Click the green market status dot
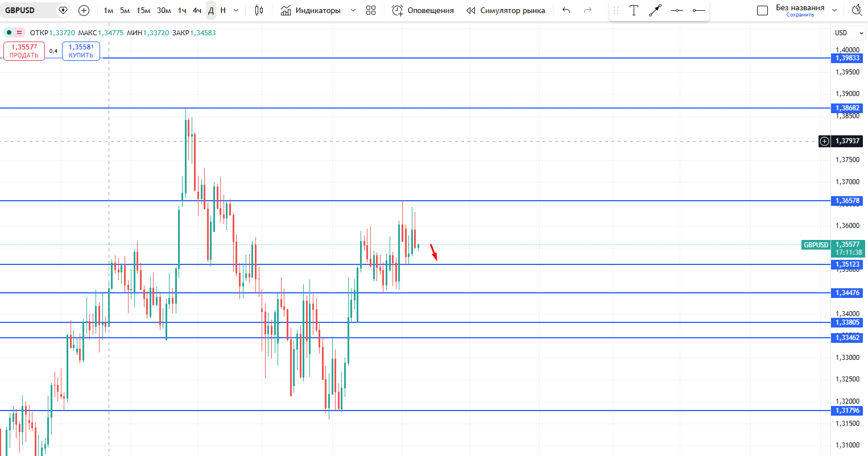Viewport: 868px width, 456px height. pyautogui.click(x=9, y=32)
